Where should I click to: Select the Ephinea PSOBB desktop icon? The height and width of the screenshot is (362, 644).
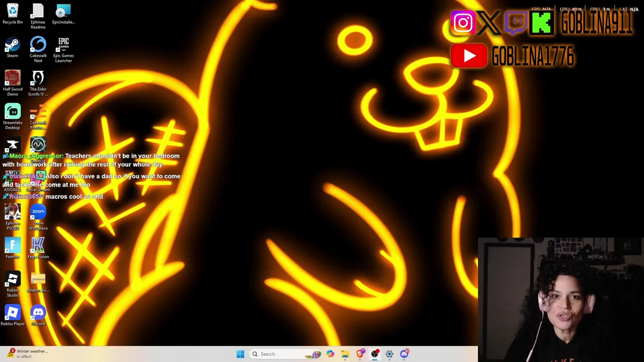(x=13, y=217)
